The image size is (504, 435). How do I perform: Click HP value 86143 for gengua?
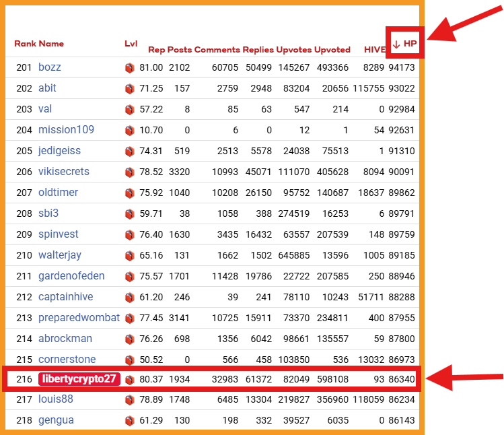402,421
